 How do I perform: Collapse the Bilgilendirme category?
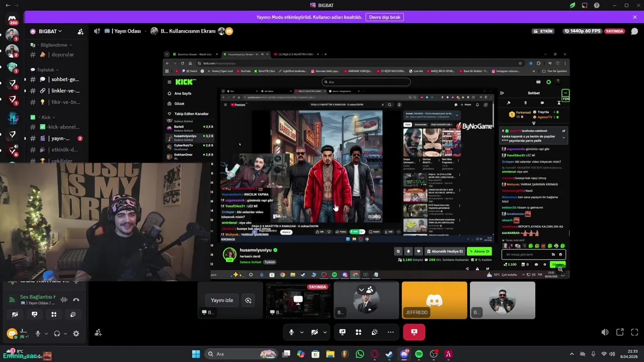point(50,45)
